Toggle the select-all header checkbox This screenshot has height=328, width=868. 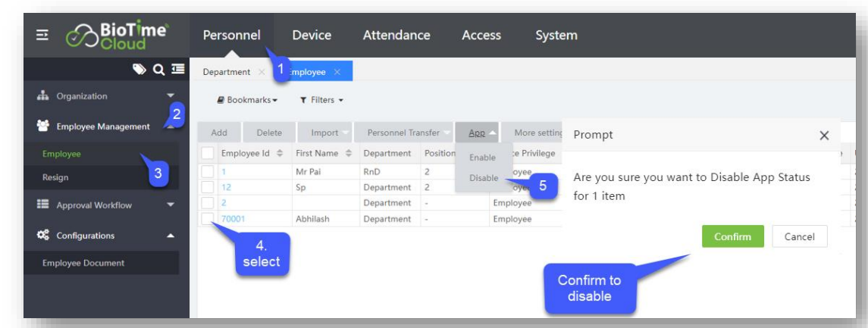click(207, 154)
